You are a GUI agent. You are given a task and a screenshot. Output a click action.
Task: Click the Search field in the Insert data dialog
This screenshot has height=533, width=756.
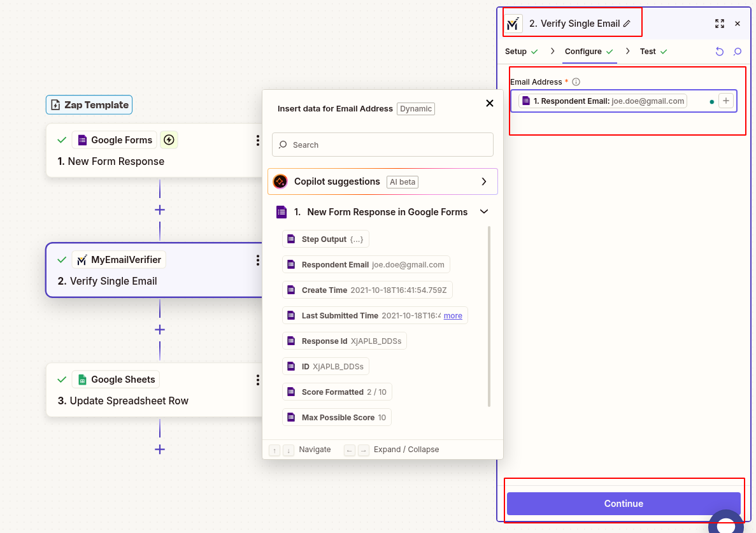(x=382, y=145)
